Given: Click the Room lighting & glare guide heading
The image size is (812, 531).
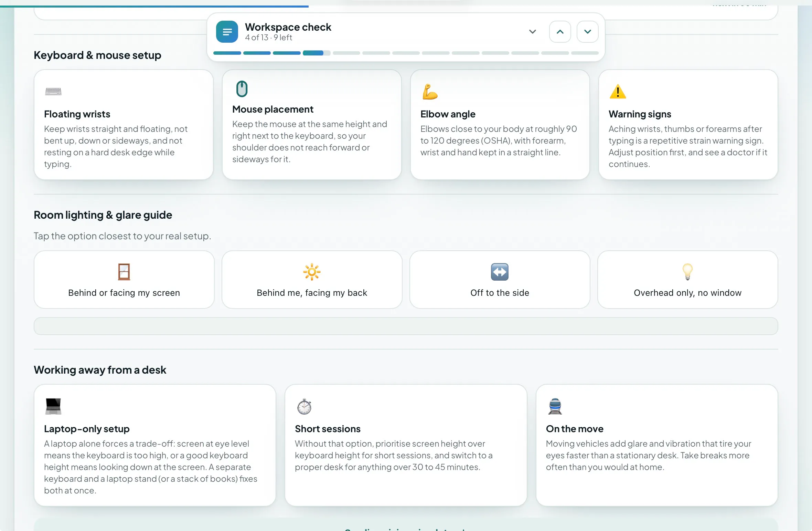Looking at the screenshot, I should click(x=103, y=215).
